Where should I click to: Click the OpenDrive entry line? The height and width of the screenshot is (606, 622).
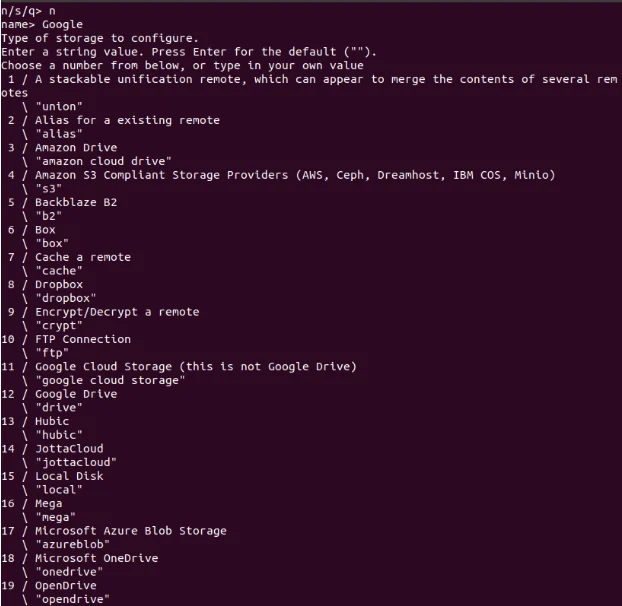click(49, 586)
